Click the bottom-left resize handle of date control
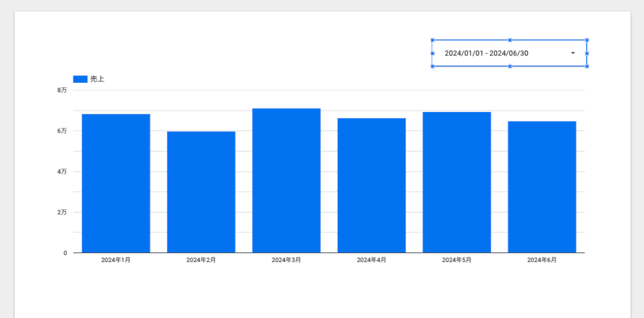Image resolution: width=644 pixels, height=318 pixels. coord(433,66)
